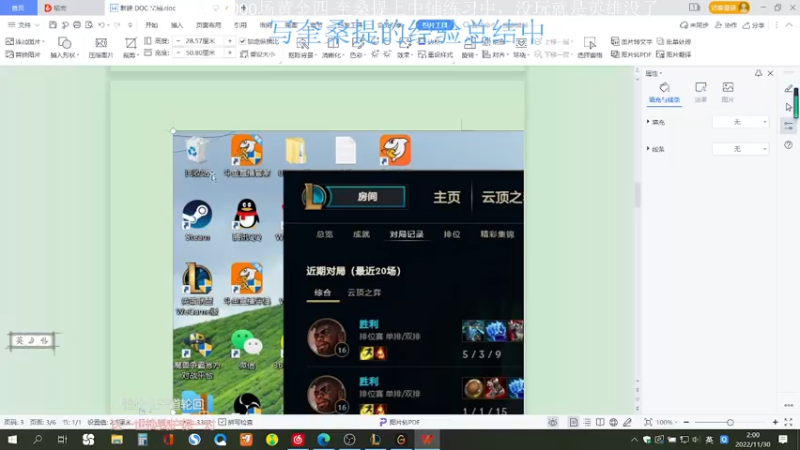Click the Picture Translate icon
Image resolution: width=800 pixels, height=450 pixels.
pyautogui.click(x=660, y=54)
